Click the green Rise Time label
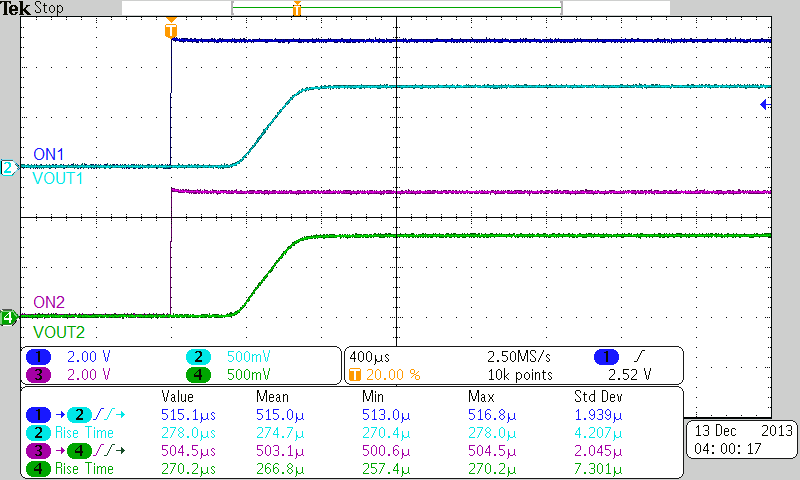This screenshot has height=480, width=800. 84,469
